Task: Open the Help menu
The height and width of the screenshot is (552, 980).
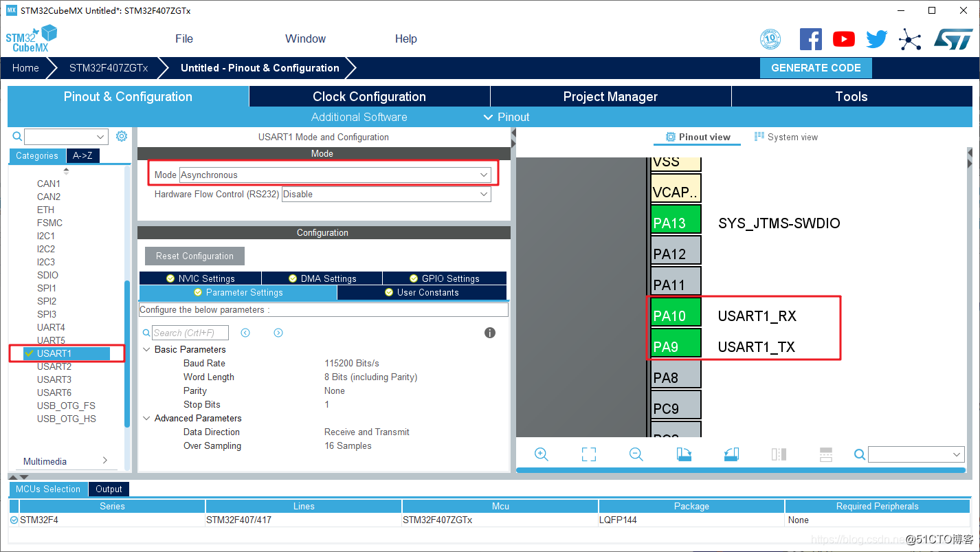Action: click(406, 38)
